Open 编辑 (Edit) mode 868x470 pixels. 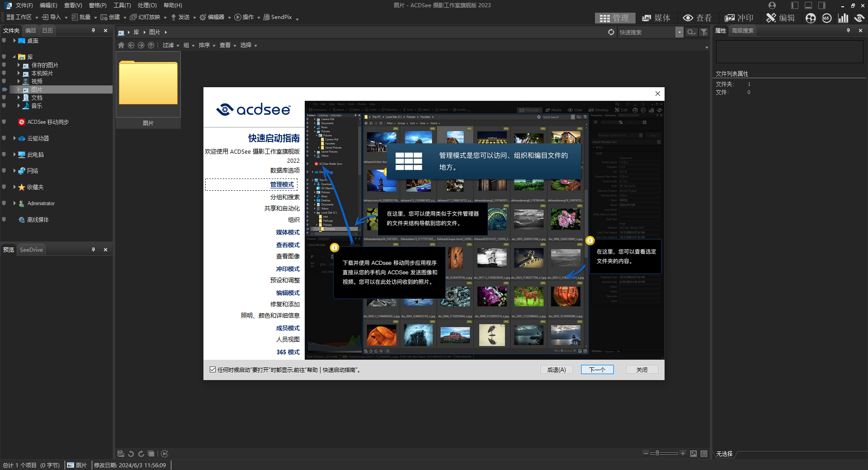point(781,18)
